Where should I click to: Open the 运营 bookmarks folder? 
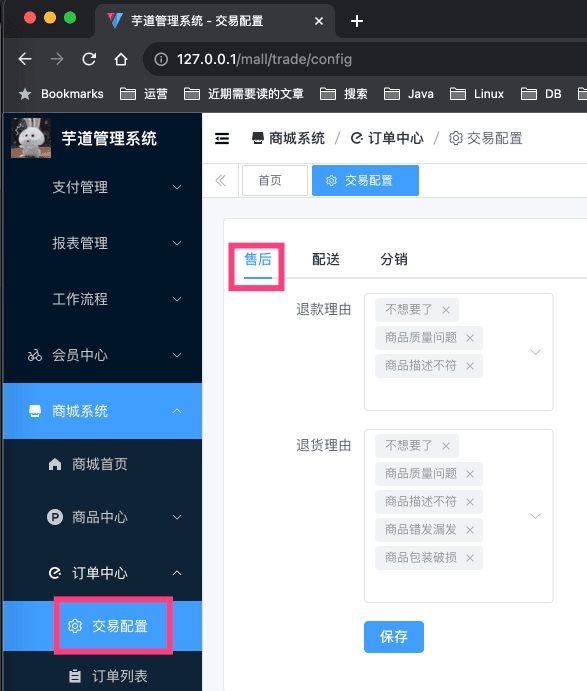(144, 94)
